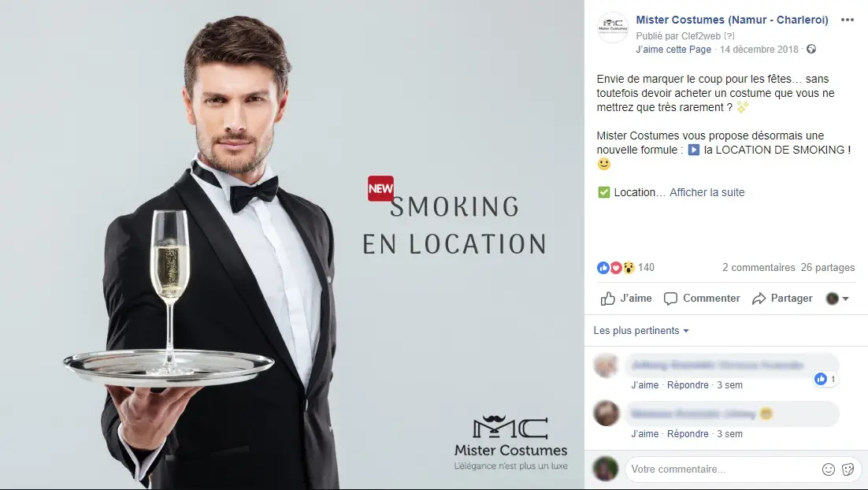
Task: Open the reaction emojis summary
Action: pyautogui.click(x=616, y=268)
